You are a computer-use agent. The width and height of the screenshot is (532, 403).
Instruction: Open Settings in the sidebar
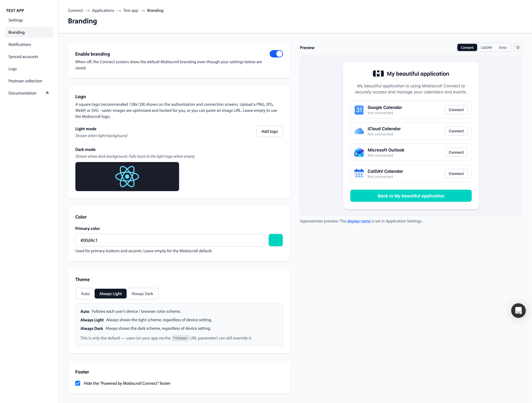(x=29, y=20)
